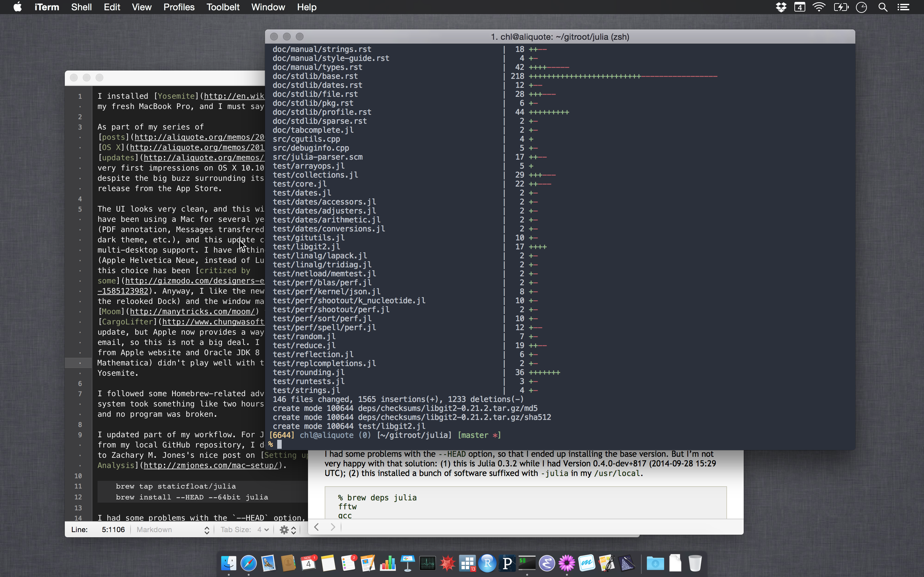Open Safari from the Dock

[249, 563]
